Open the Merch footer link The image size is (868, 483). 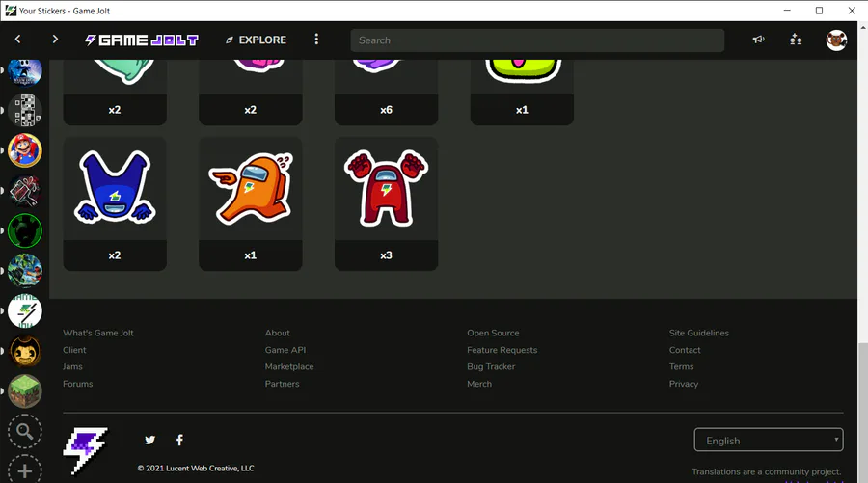click(x=478, y=384)
